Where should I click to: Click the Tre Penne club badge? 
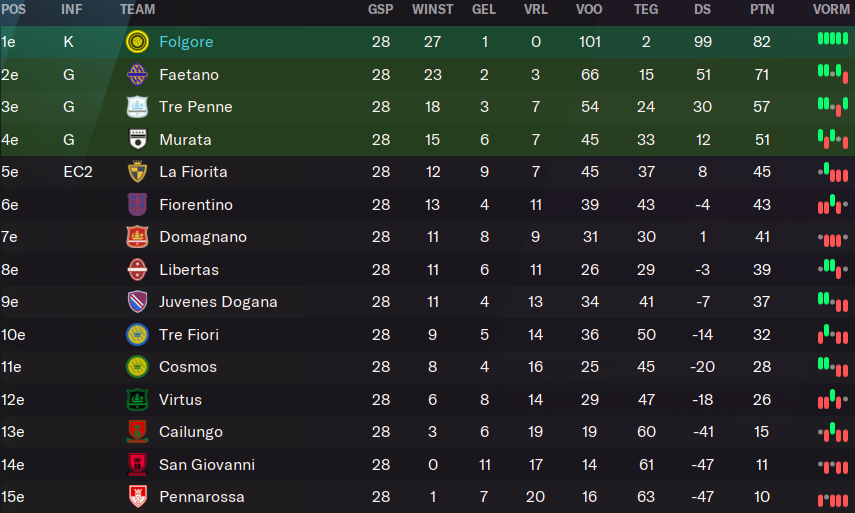[137, 107]
